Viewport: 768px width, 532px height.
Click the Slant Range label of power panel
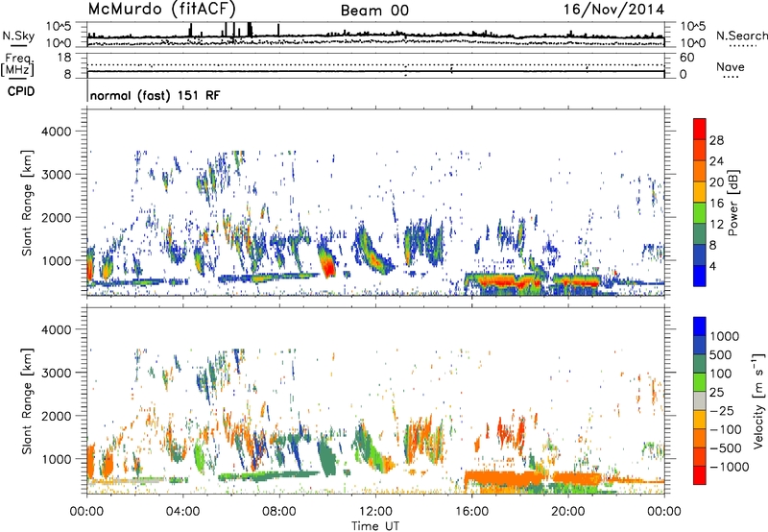point(27,203)
